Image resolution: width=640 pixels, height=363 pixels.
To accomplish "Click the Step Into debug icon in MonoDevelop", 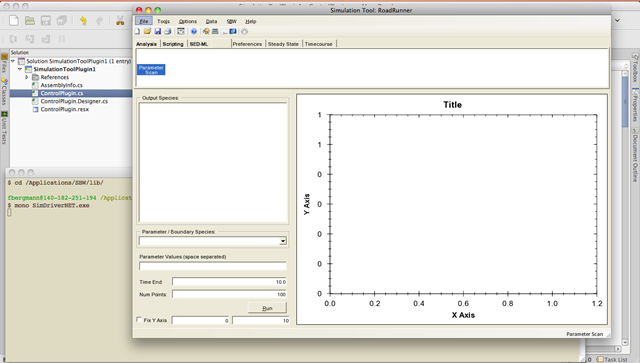I will tap(30, 39).
